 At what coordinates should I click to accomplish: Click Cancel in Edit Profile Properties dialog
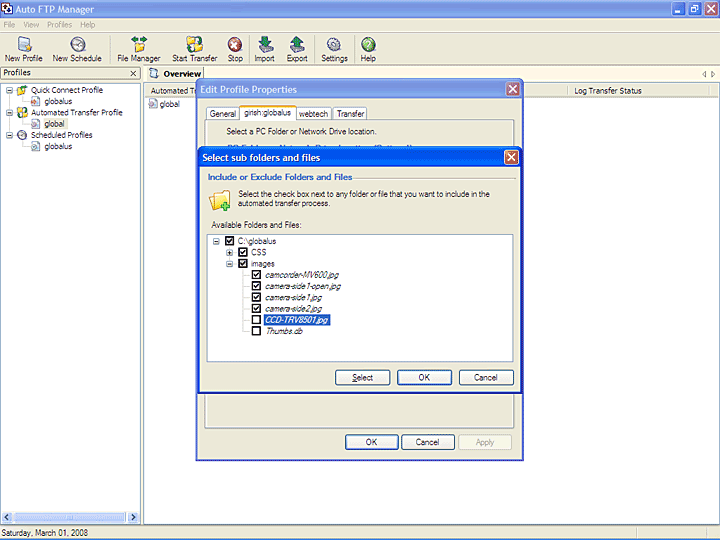pyautogui.click(x=428, y=442)
